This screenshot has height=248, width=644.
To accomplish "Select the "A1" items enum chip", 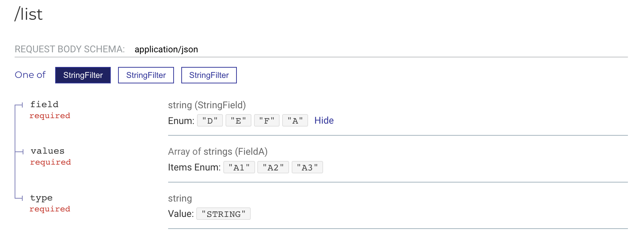I will (x=239, y=167).
